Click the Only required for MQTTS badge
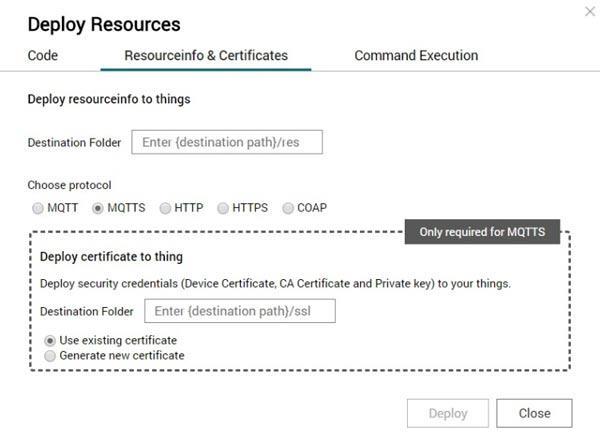This screenshot has height=440, width=600. (x=482, y=232)
